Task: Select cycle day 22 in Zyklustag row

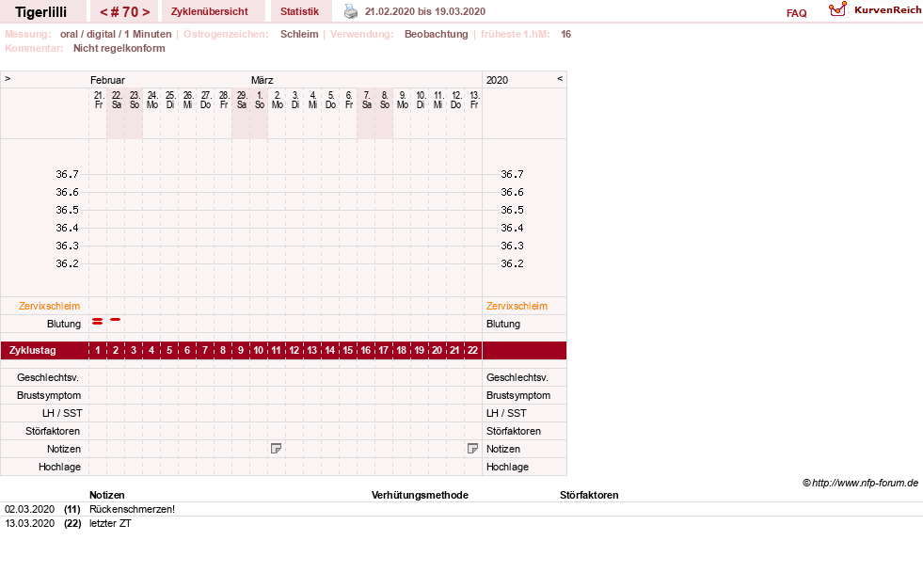Action: [472, 350]
